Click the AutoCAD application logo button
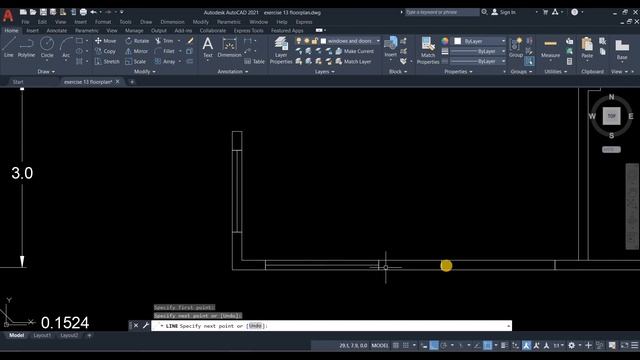The image size is (640, 360). pos(8,16)
